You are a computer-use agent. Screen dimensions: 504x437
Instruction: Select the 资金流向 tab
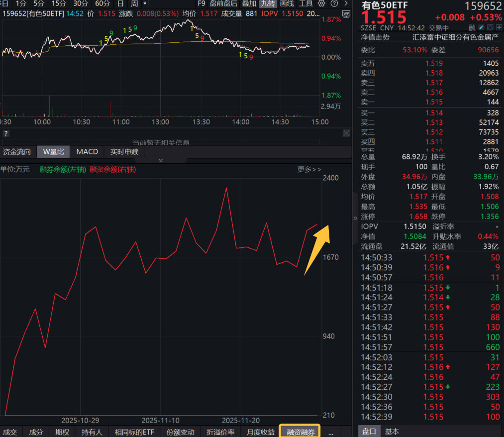point(17,152)
